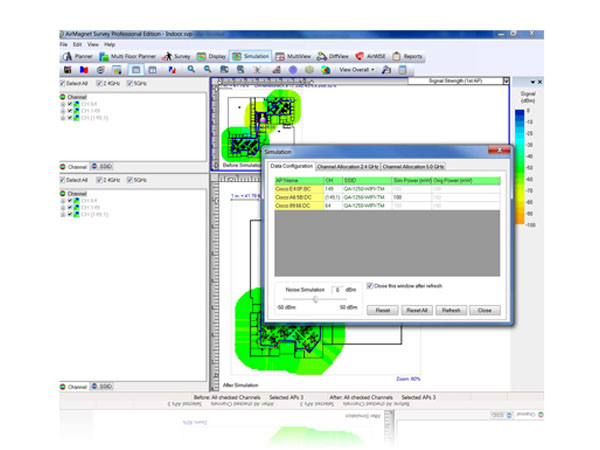Toggle 5GHz checkbox in the lower panel
Viewport: 600px width, 450px height.
(x=130, y=180)
